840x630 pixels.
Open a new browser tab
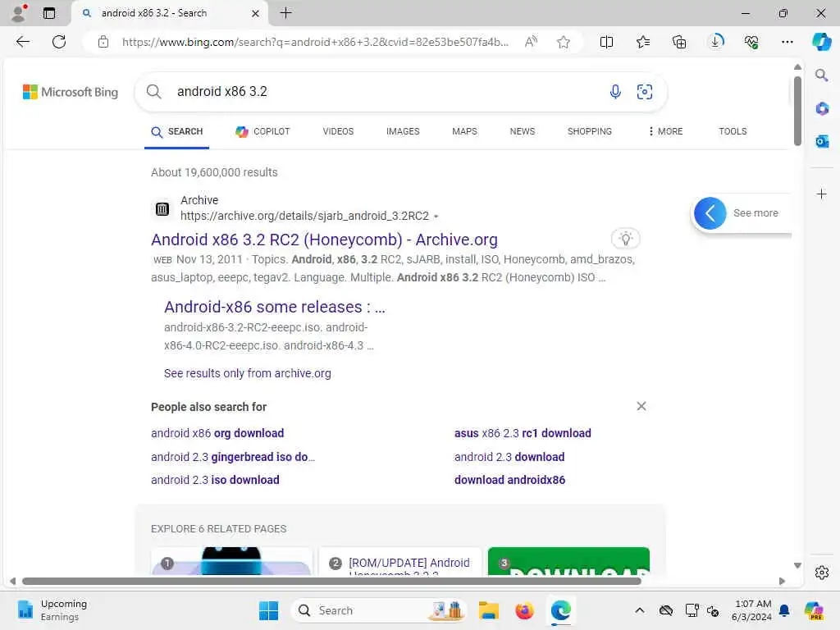(286, 13)
